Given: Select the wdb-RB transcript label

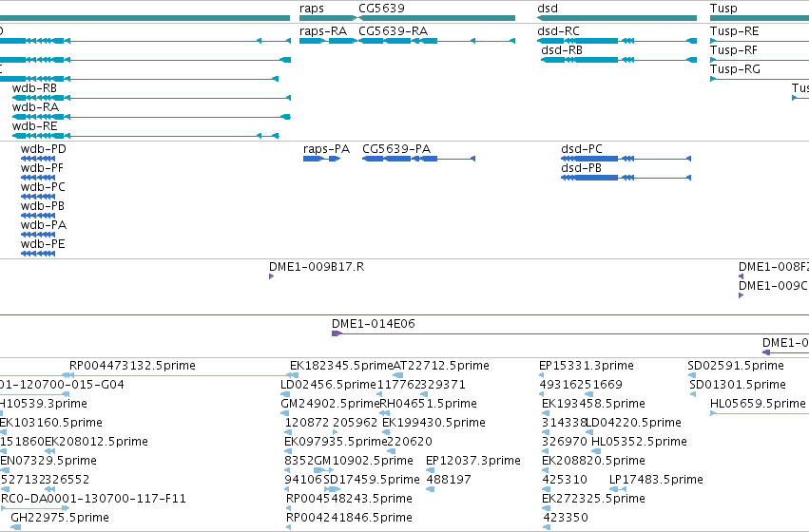Looking at the screenshot, I should [x=34, y=88].
